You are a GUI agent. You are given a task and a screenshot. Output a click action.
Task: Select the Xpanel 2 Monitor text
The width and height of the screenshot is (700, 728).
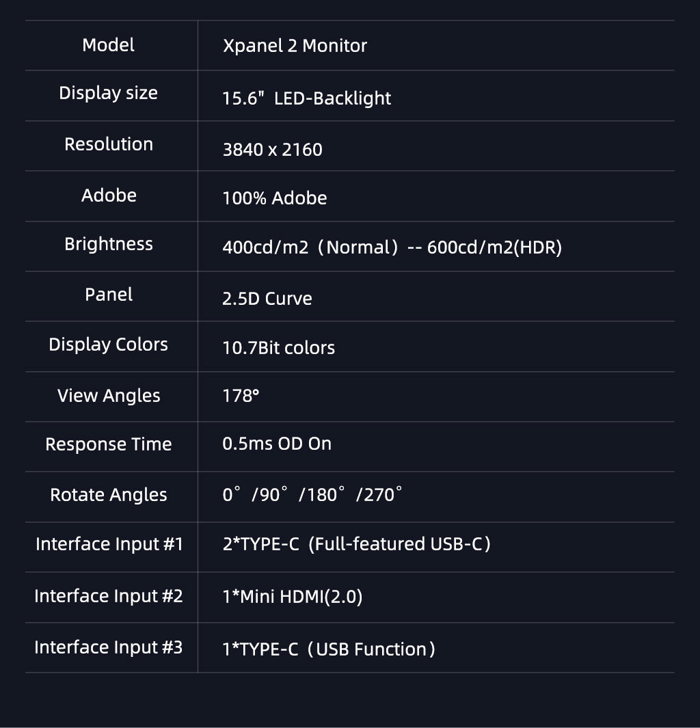(295, 46)
